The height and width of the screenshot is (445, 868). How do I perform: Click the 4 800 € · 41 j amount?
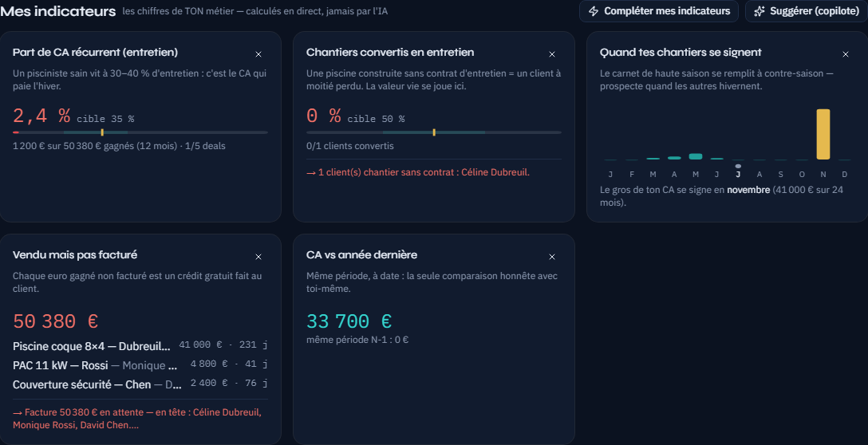pos(229,364)
